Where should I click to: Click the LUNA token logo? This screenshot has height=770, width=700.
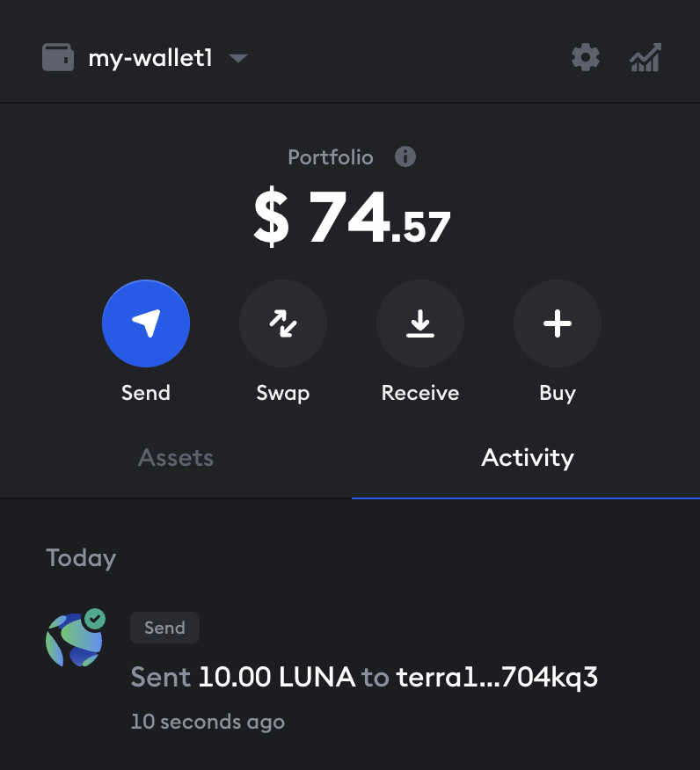pos(72,640)
